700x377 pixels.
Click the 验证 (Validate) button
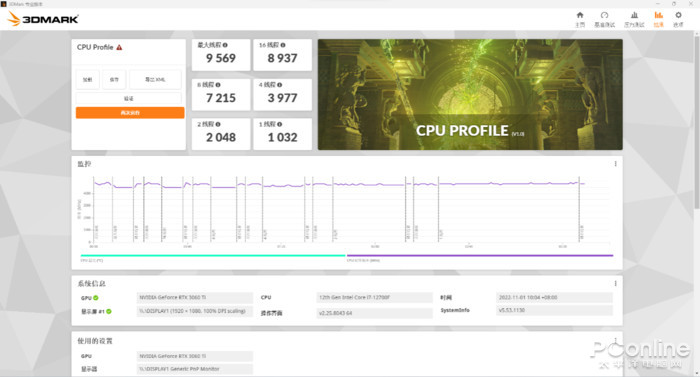click(x=129, y=98)
